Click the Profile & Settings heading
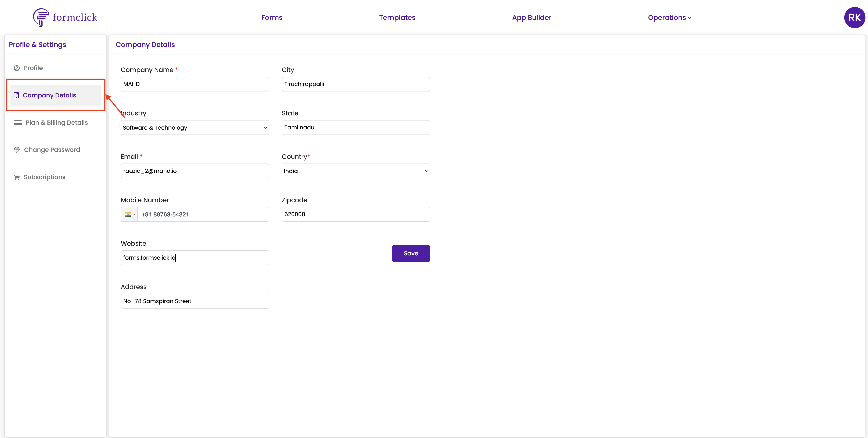This screenshot has height=438, width=868. pyautogui.click(x=37, y=45)
